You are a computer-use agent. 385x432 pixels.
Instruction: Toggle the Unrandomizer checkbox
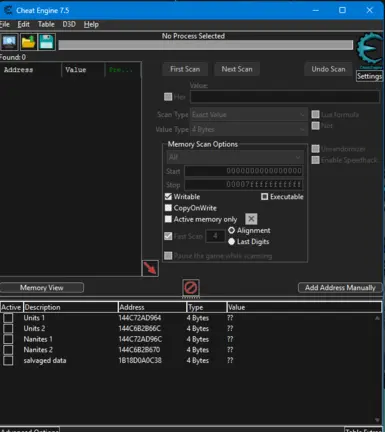click(315, 149)
